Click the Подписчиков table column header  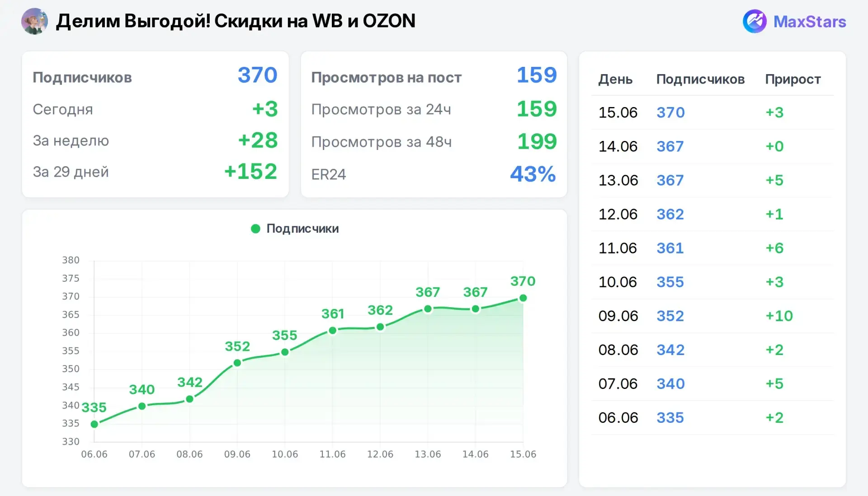coord(700,79)
